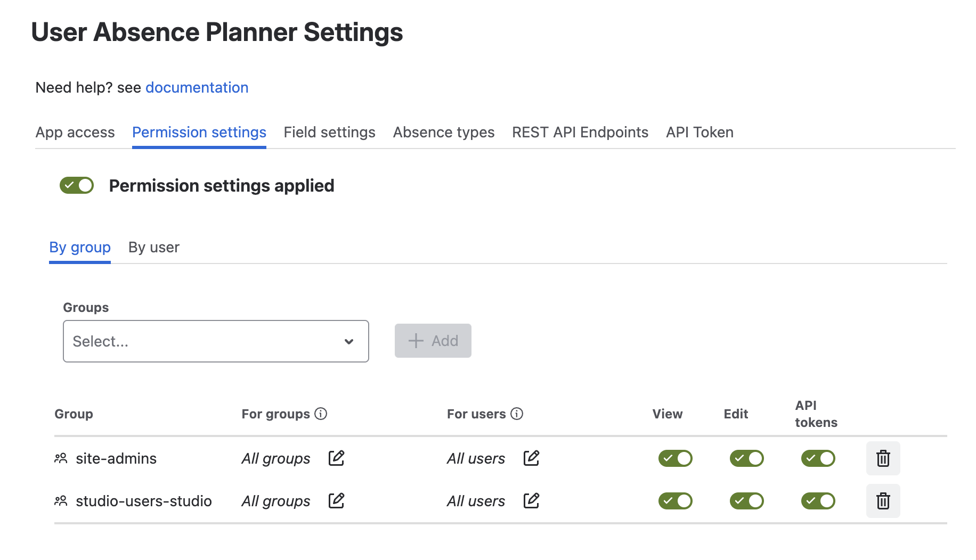Edit 'For users' for site-admins
This screenshot has width=976, height=560.
(x=531, y=458)
